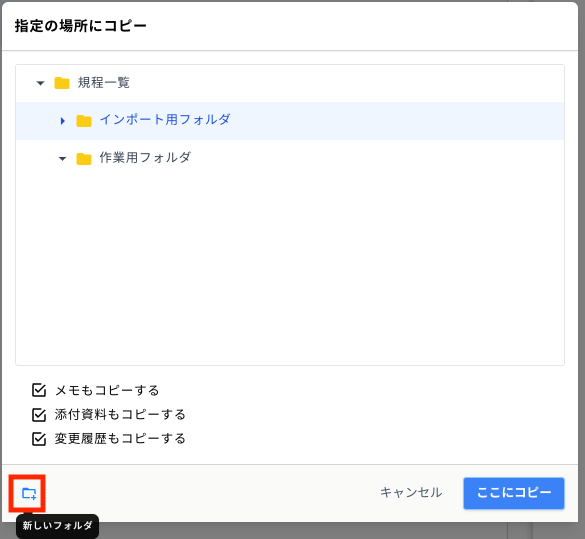The image size is (585, 539).
Task: Click the folder icon beside インポート用フォルダ
Action: 84,120
